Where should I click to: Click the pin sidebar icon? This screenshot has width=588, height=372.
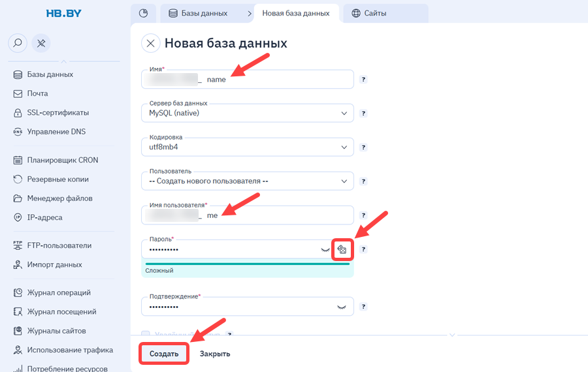click(x=41, y=43)
